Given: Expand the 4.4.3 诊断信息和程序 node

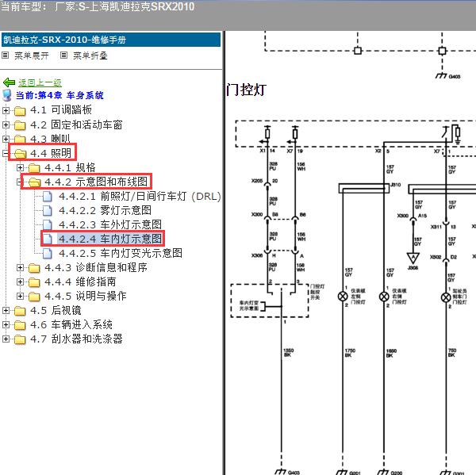Looking at the screenshot, I should (x=20, y=267).
